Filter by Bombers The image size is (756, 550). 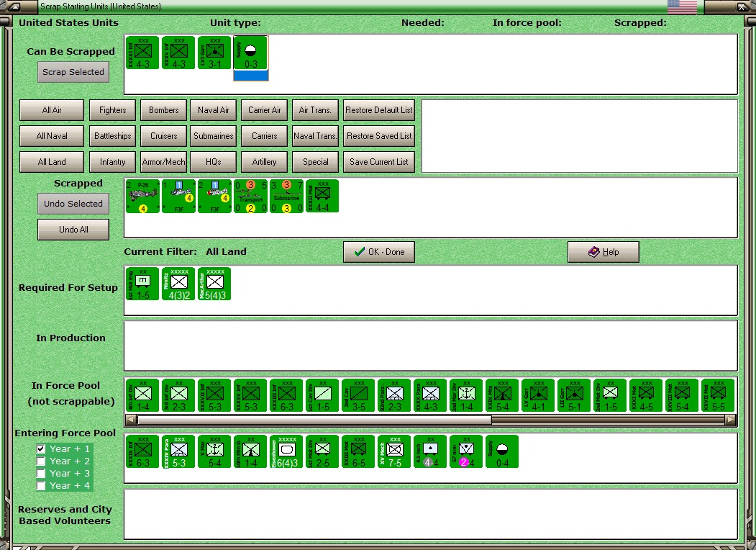[x=163, y=110]
